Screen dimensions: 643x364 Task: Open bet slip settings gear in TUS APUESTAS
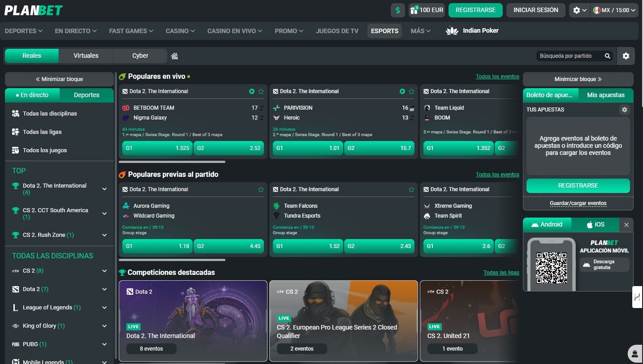click(x=625, y=110)
